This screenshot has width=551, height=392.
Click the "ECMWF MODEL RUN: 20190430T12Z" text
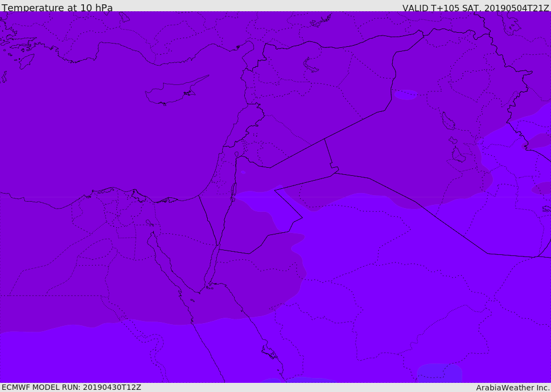tap(72, 387)
